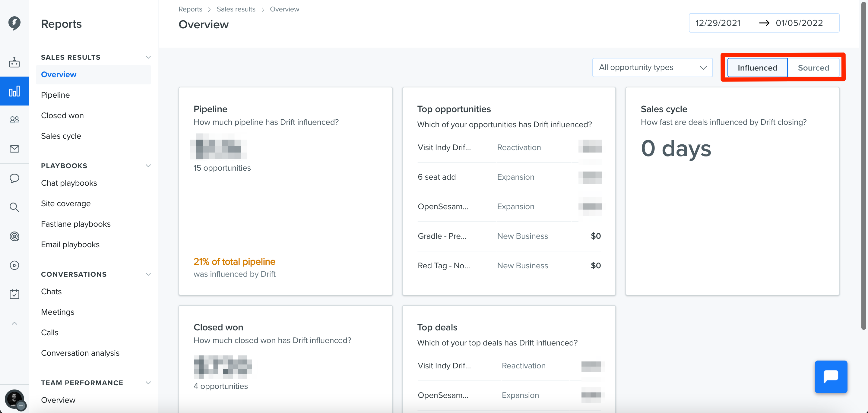Collapse sidebar icons with the up chevron
The width and height of the screenshot is (868, 413).
(x=14, y=323)
